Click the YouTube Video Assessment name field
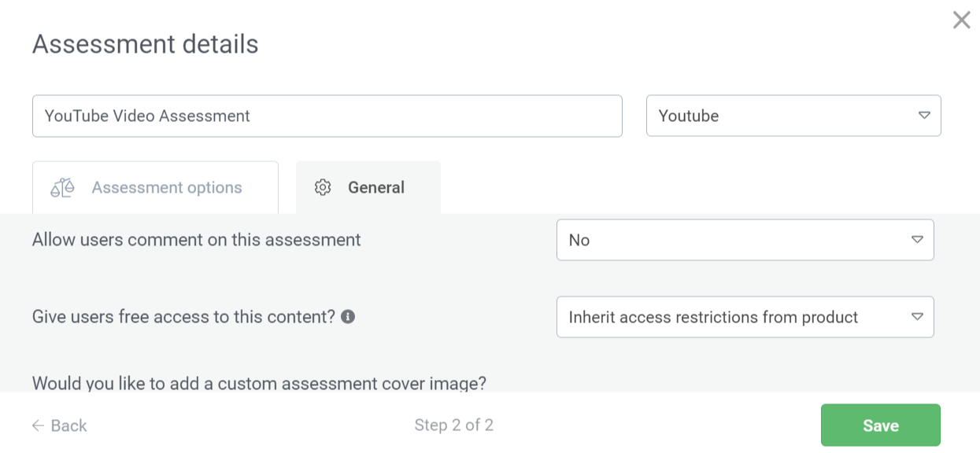Viewport: 980px width, 453px height. [327, 116]
